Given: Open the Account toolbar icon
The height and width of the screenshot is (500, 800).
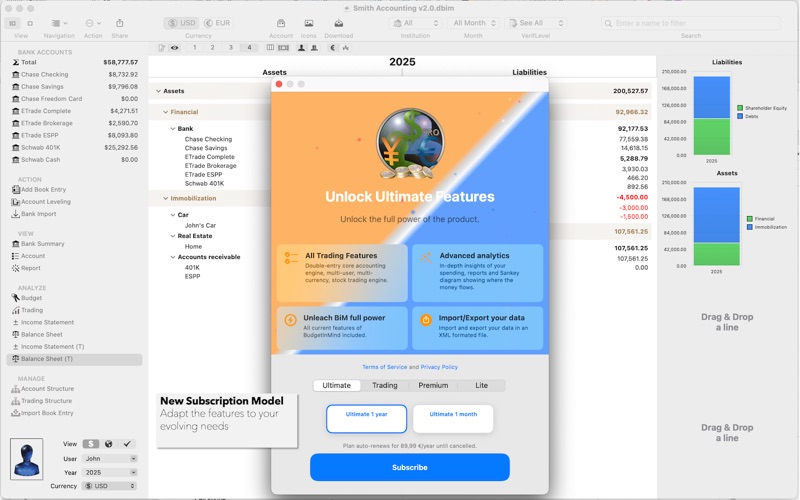Looking at the screenshot, I should tap(281, 23).
